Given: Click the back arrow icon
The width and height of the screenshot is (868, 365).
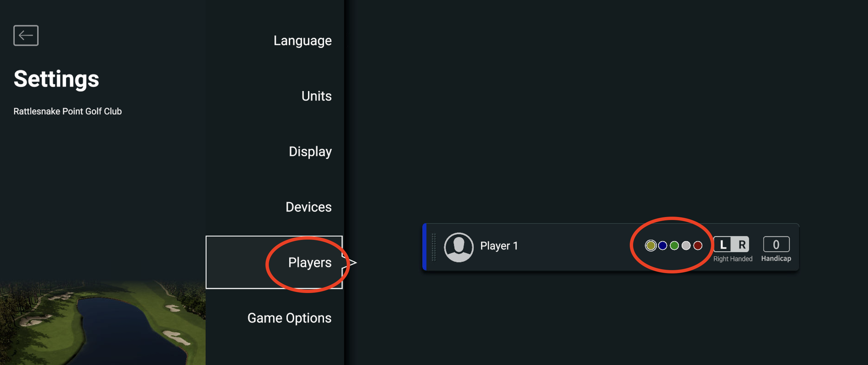Looking at the screenshot, I should point(26,36).
